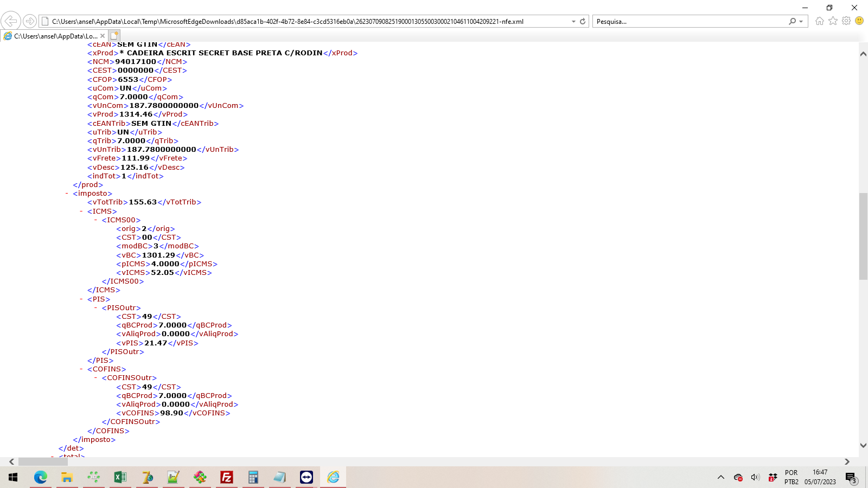
Task: Open a new tab with the blank tab button
Action: pyautogui.click(x=114, y=36)
